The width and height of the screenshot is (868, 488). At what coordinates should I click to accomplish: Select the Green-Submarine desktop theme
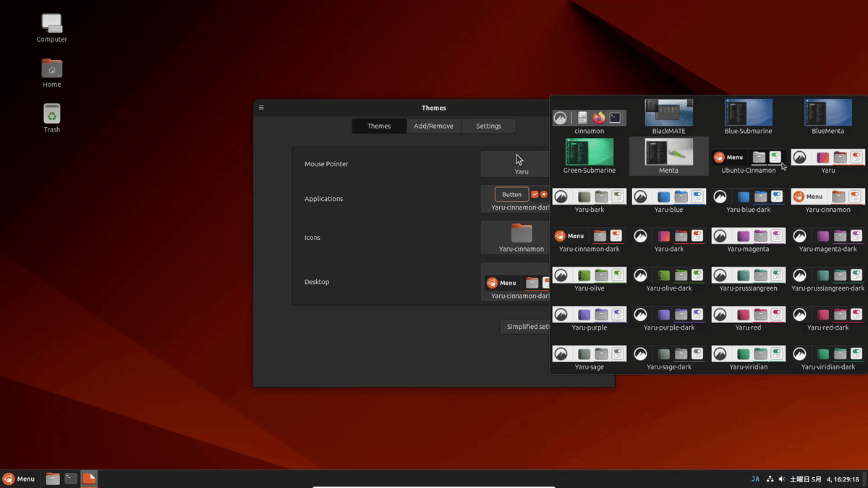coord(590,156)
